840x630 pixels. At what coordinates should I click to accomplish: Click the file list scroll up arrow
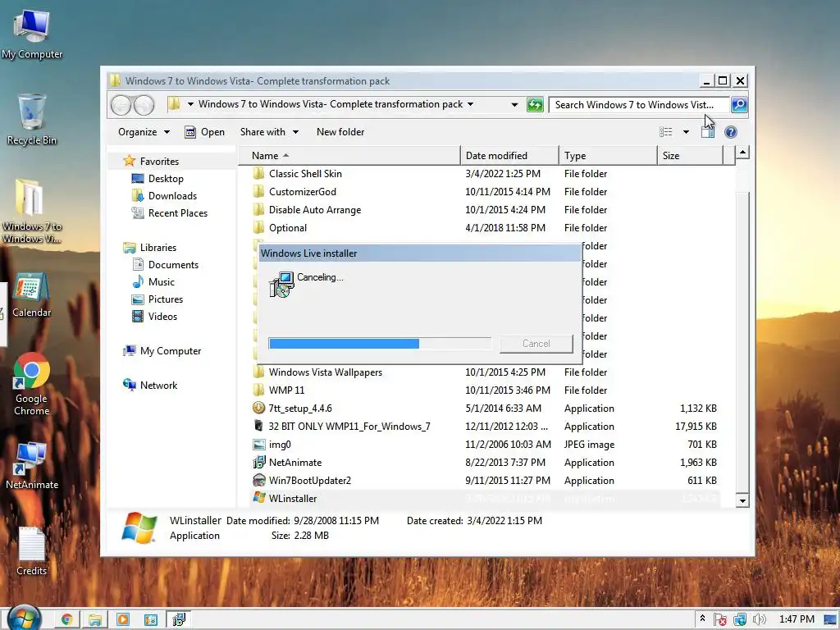[742, 153]
